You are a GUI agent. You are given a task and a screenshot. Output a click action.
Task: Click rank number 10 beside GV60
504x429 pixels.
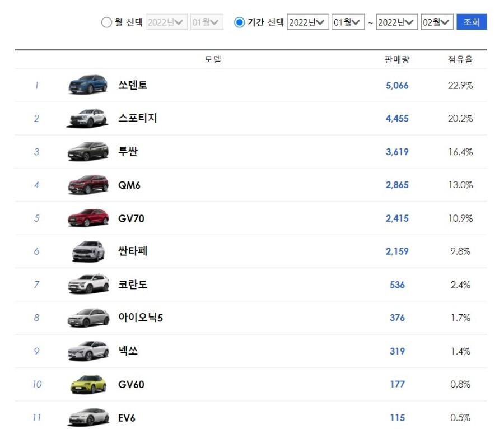tap(37, 384)
